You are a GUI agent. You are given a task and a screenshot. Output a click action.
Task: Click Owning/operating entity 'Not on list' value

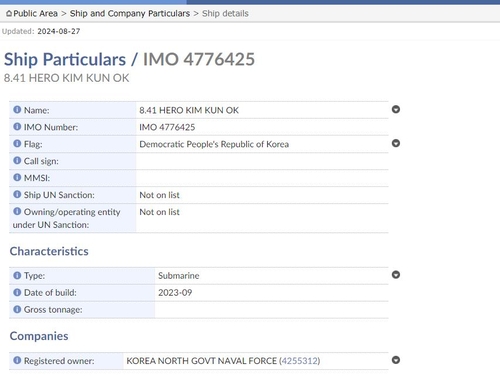coord(159,212)
